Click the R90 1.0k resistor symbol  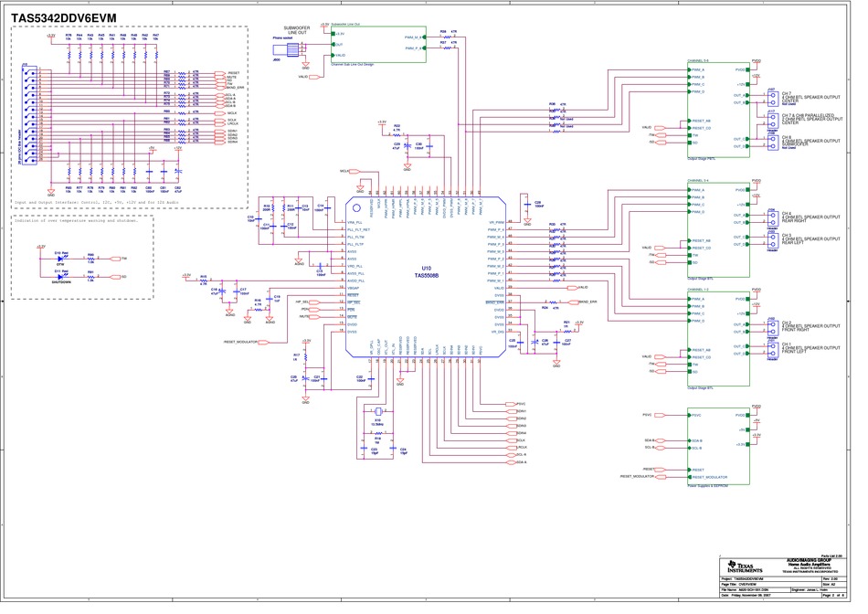point(90,259)
